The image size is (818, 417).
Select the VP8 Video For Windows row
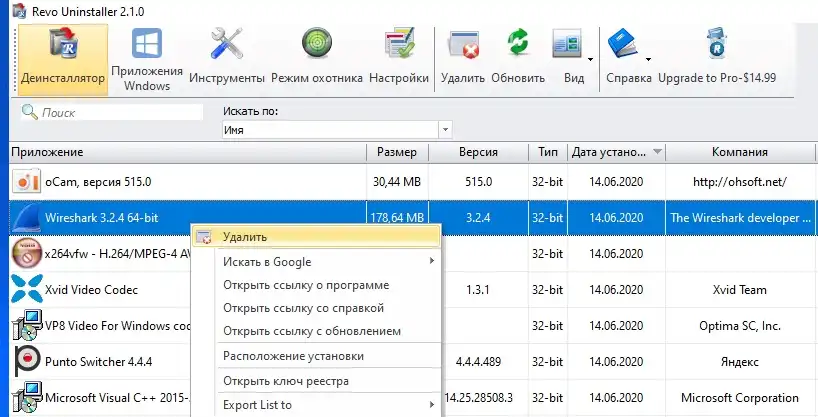413,326
